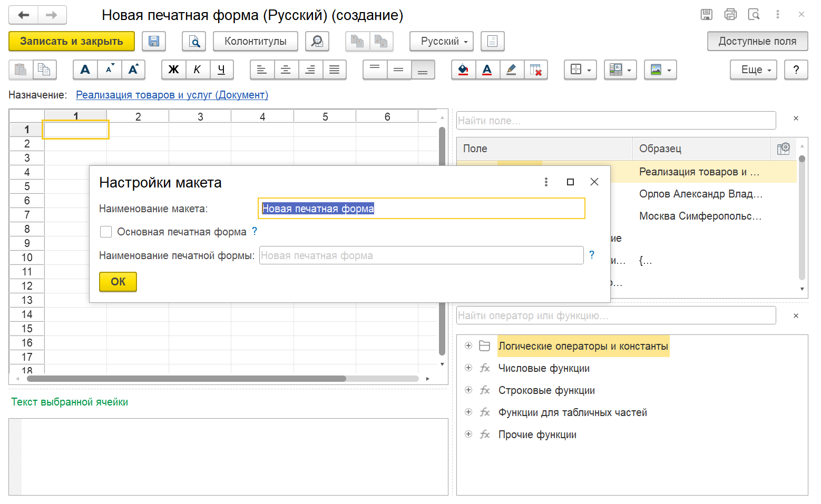Select bottom vertical alignment toggle
The width and height of the screenshot is (821, 504).
423,70
